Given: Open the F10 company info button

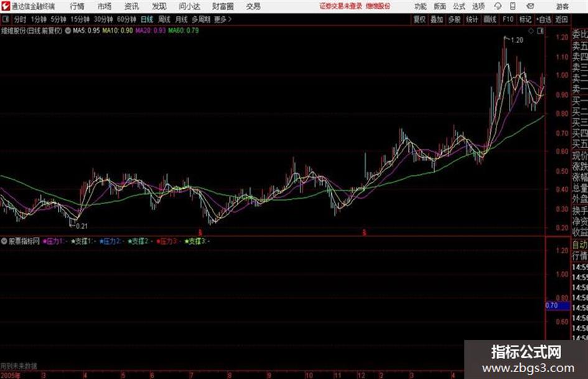Looking at the screenshot, I should click(508, 19).
